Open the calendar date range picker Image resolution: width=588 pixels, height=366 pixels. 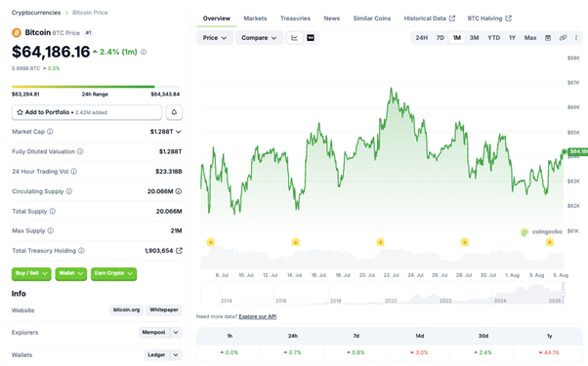click(548, 38)
